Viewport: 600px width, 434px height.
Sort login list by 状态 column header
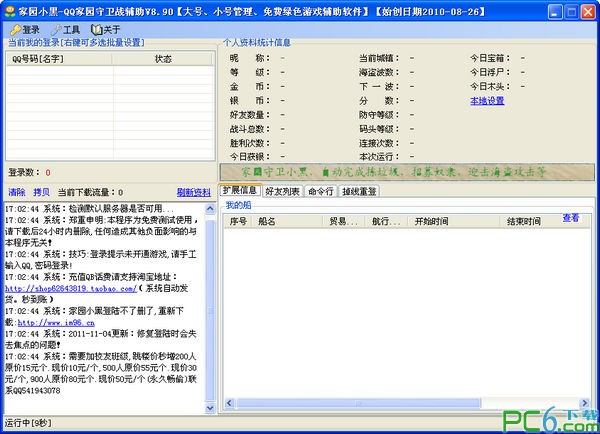tap(163, 59)
